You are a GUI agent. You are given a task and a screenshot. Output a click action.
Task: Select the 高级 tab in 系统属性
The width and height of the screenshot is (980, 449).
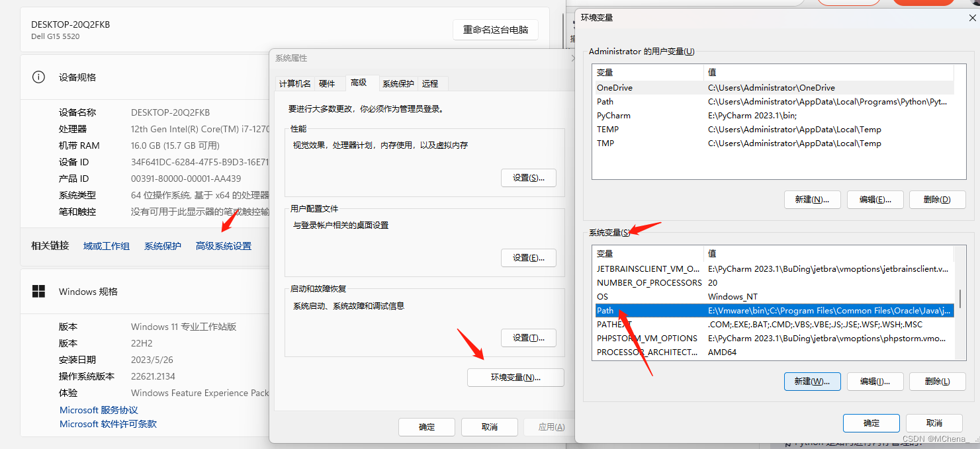pos(359,83)
